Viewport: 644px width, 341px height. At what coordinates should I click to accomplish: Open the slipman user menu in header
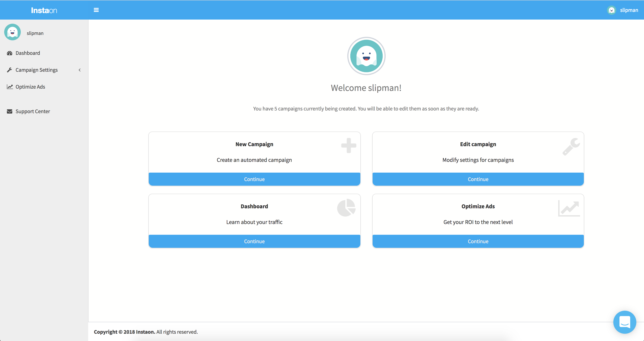click(x=629, y=10)
